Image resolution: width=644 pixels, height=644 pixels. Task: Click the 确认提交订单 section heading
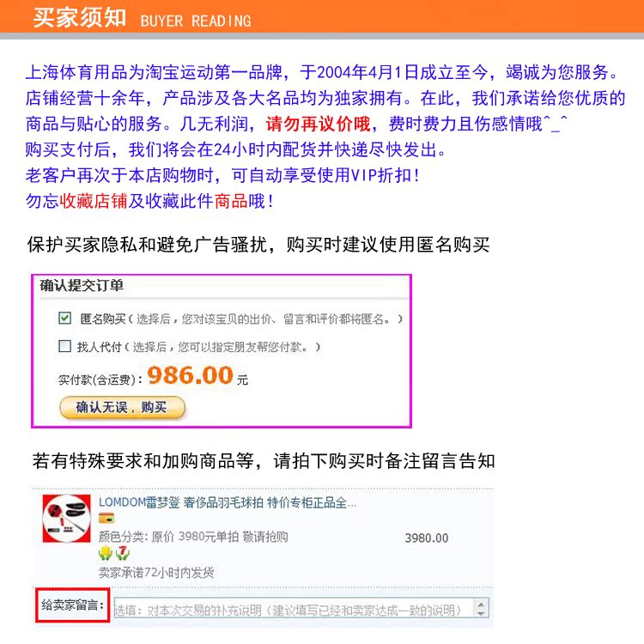(82, 285)
